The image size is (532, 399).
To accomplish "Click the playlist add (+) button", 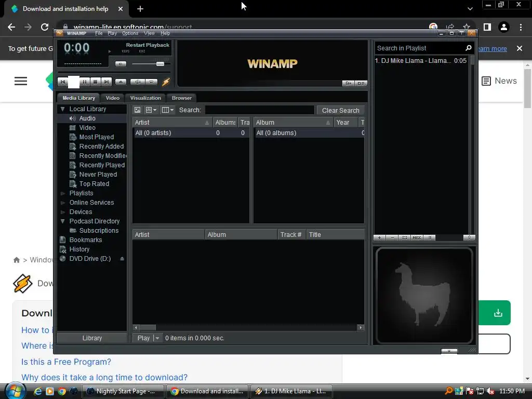I will pos(379,237).
